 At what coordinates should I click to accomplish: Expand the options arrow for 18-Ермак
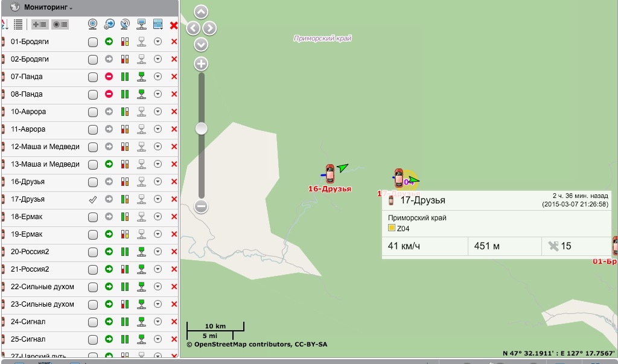[x=158, y=217]
